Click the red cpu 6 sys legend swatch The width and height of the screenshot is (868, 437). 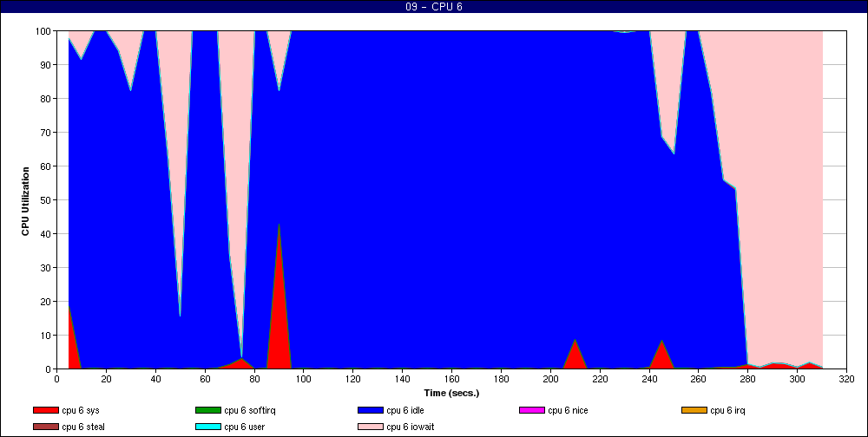click(x=45, y=410)
